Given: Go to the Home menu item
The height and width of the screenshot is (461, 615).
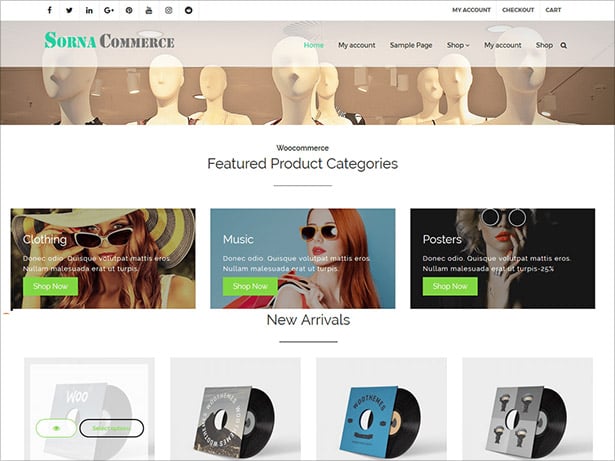Looking at the screenshot, I should 314,45.
